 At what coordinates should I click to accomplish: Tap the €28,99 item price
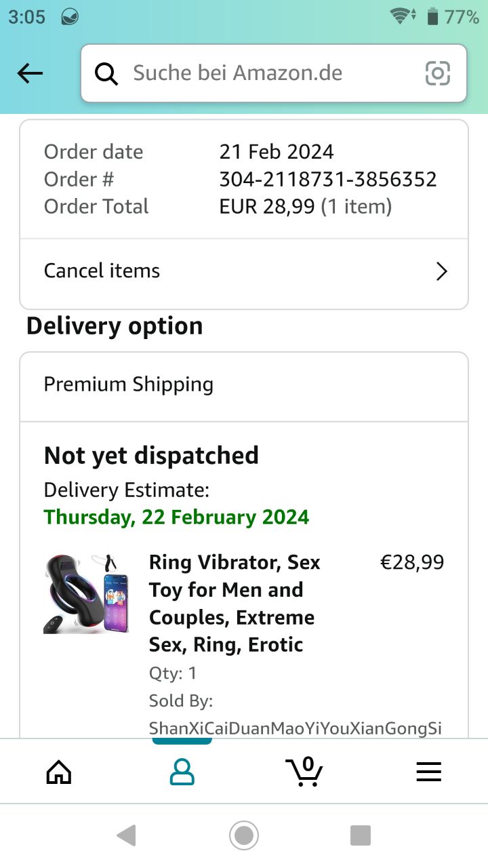(412, 562)
